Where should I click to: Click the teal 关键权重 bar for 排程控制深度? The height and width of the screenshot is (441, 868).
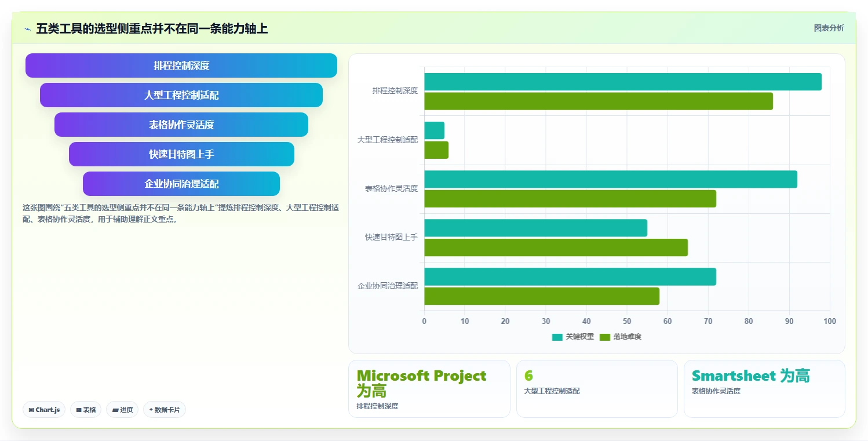click(623, 82)
